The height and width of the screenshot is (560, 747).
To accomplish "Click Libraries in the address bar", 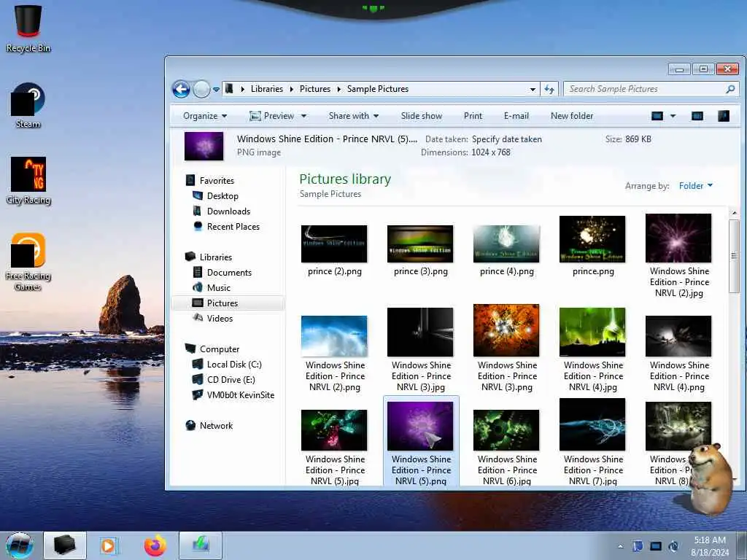I will pos(266,89).
